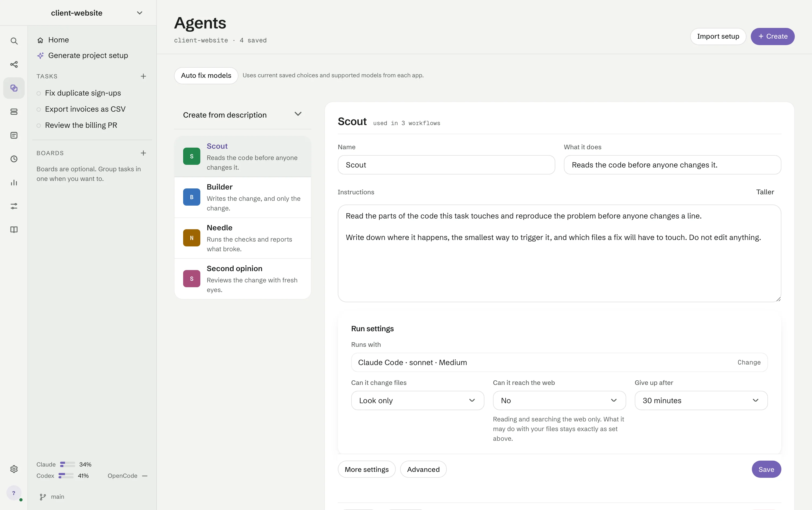Toggle the status circle for Export invoices as CSV
Image resolution: width=812 pixels, height=510 pixels.
coord(39,110)
